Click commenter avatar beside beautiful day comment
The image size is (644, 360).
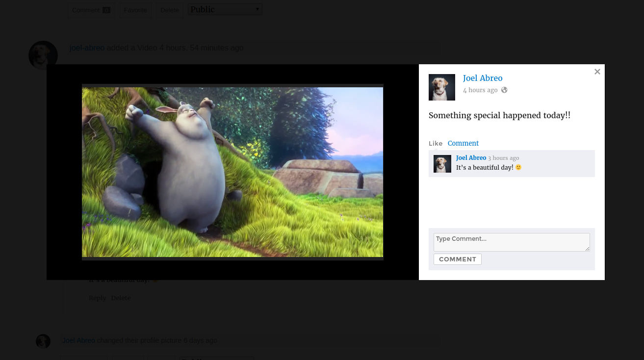click(x=442, y=164)
